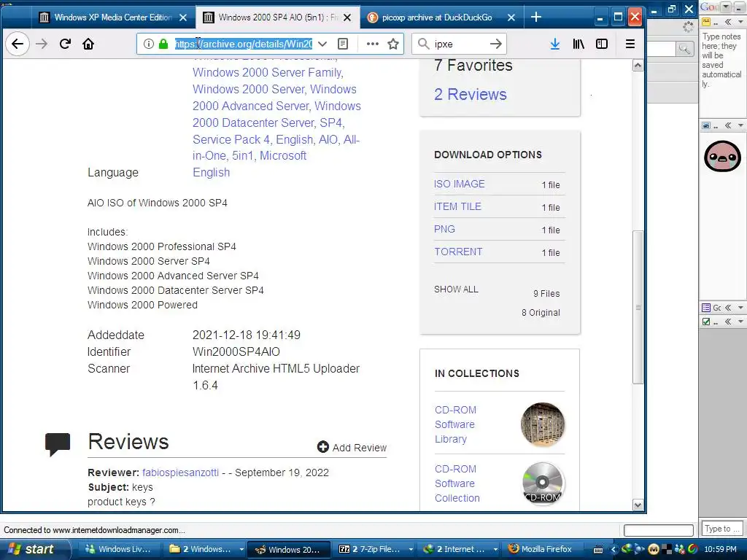747x560 pixels.
Task: Close the Windows 2000 SP4 AIO tab
Action: 347,17
